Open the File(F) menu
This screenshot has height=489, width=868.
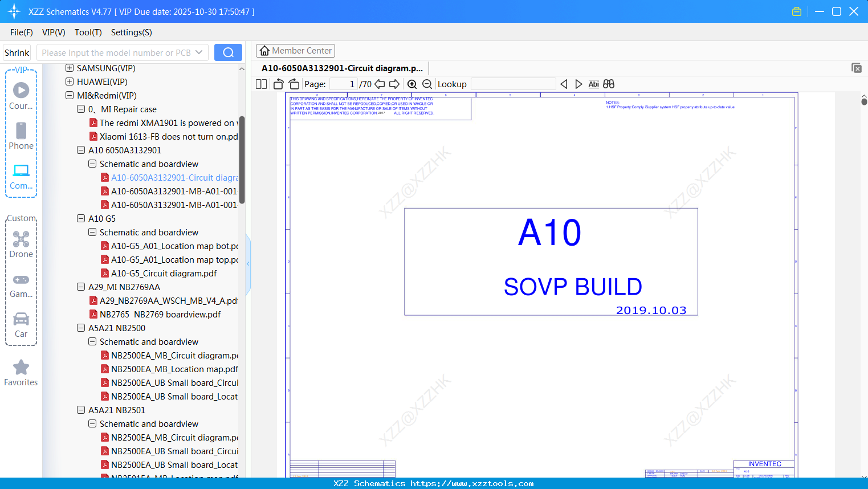coord(22,32)
